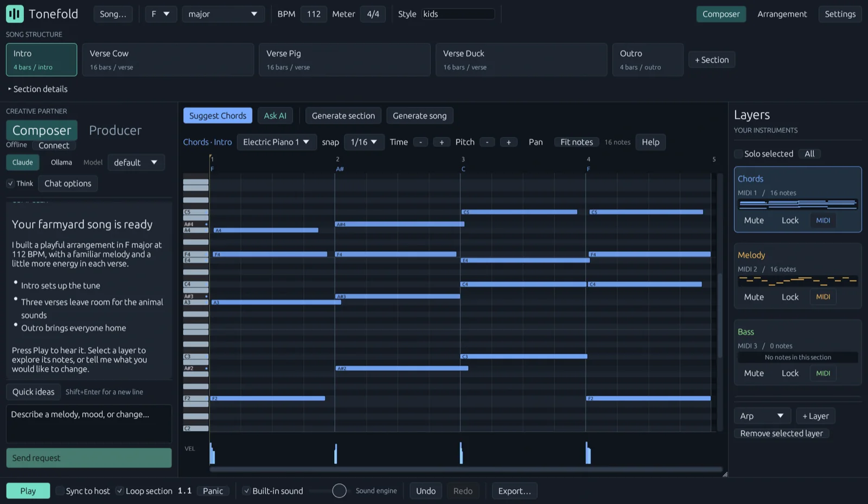Select the Verse Pig section card
This screenshot has width=868, height=504.
pos(344,60)
